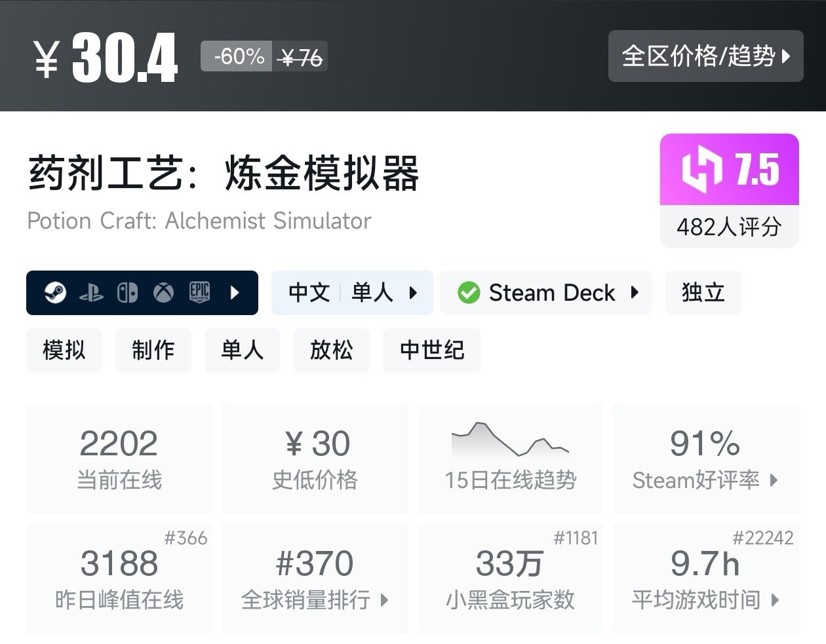Click the subtitle Potion Craft: Alchemist Simulator

[199, 221]
